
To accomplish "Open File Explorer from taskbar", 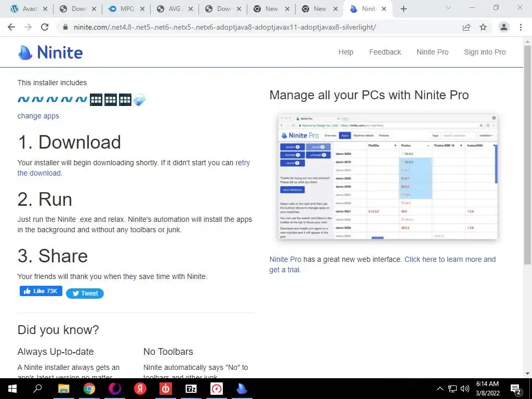I will pyautogui.click(x=63, y=389).
